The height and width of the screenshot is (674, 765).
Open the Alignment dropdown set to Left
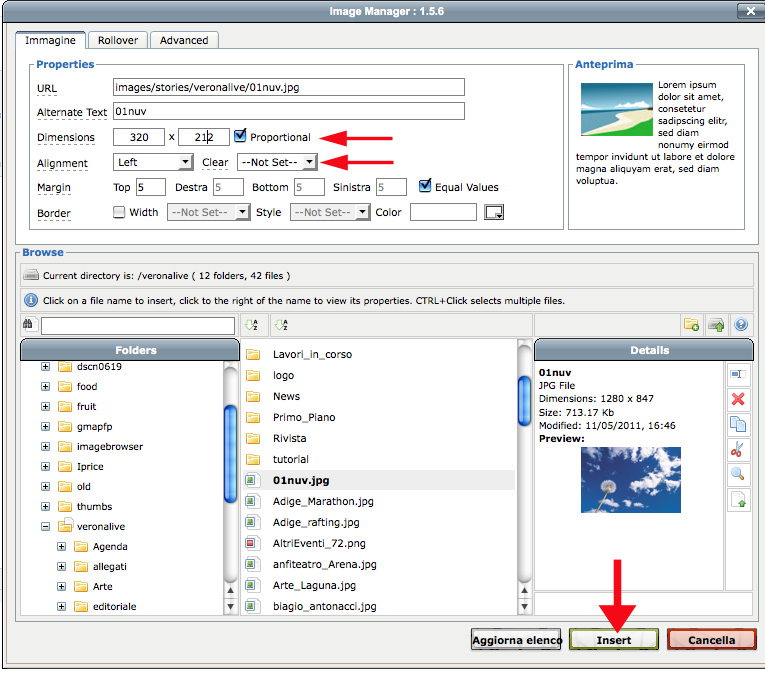pos(153,162)
